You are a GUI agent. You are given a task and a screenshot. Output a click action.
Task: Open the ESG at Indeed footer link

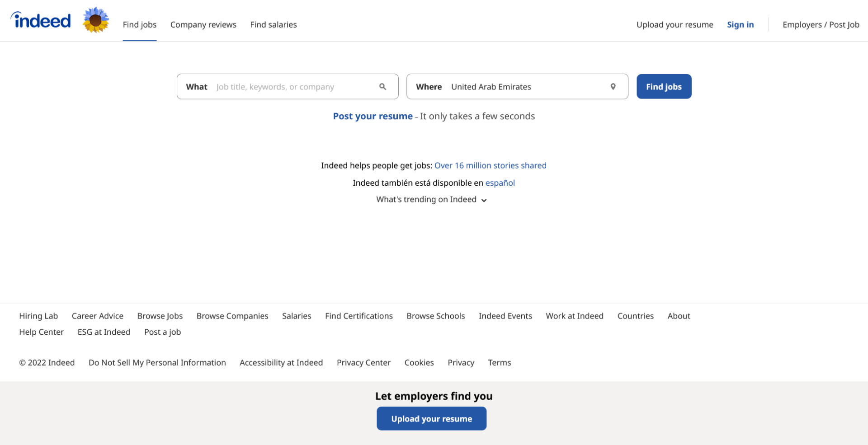pyautogui.click(x=104, y=332)
